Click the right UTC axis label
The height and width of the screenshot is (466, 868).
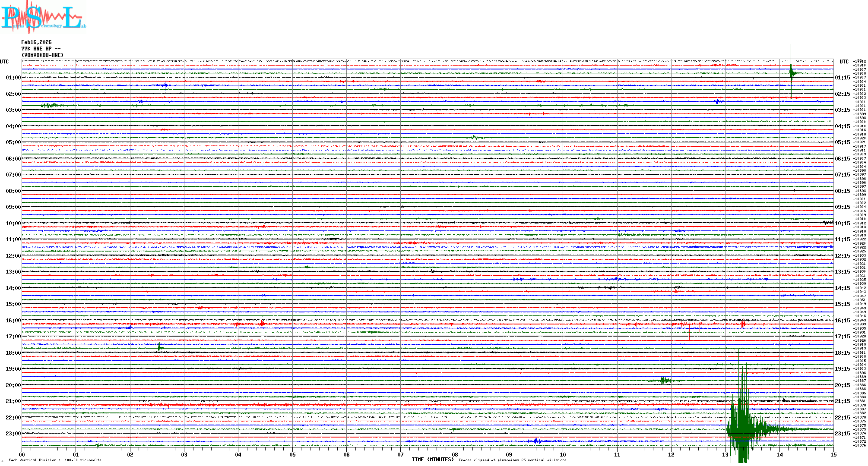pyautogui.click(x=844, y=62)
